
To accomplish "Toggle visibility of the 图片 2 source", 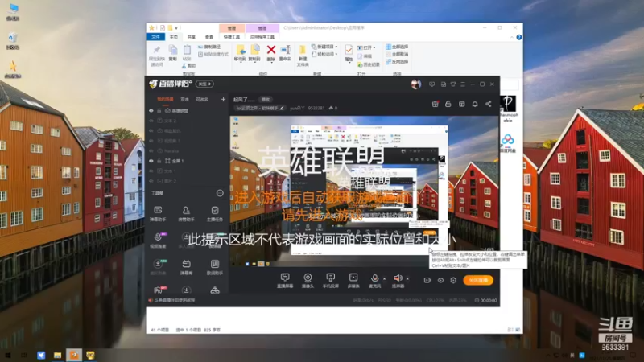I will coord(151,181).
